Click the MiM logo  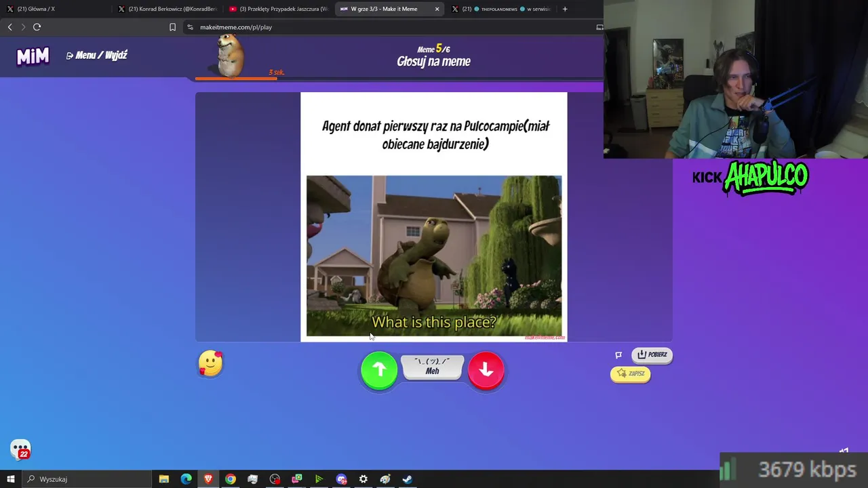33,56
